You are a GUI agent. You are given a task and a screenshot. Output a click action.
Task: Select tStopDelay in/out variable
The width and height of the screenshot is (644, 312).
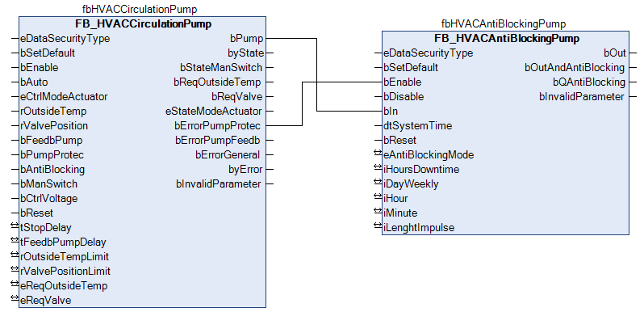click(46, 228)
